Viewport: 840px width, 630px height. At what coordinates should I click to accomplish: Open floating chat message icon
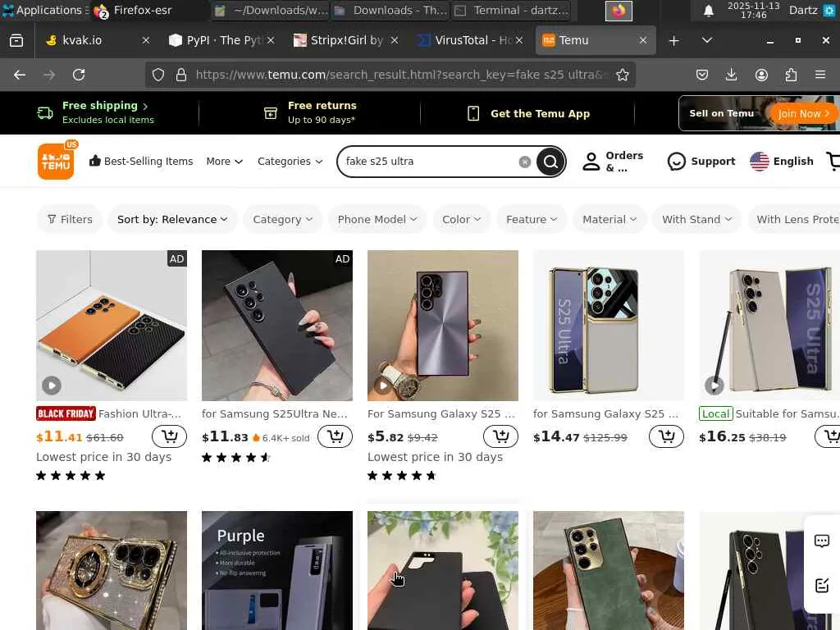(x=822, y=541)
